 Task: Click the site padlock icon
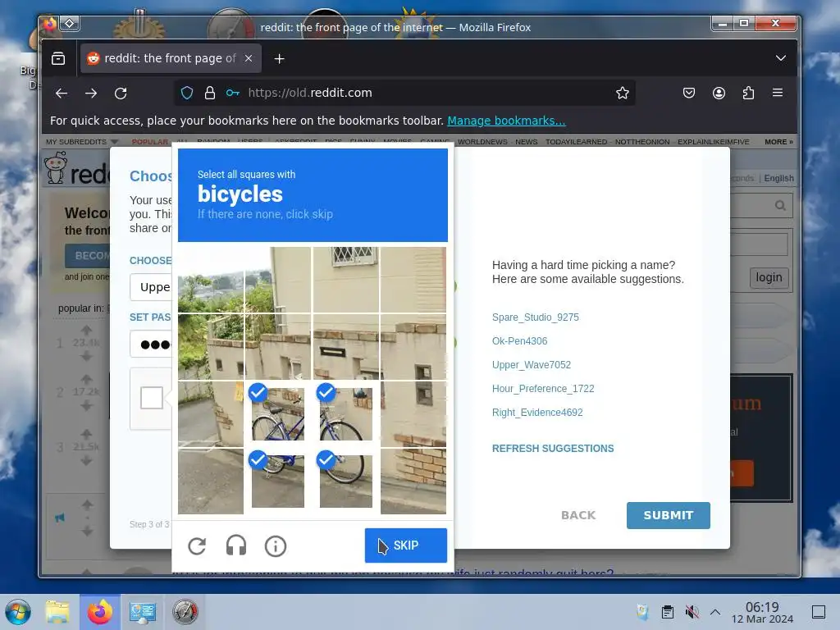tap(210, 93)
